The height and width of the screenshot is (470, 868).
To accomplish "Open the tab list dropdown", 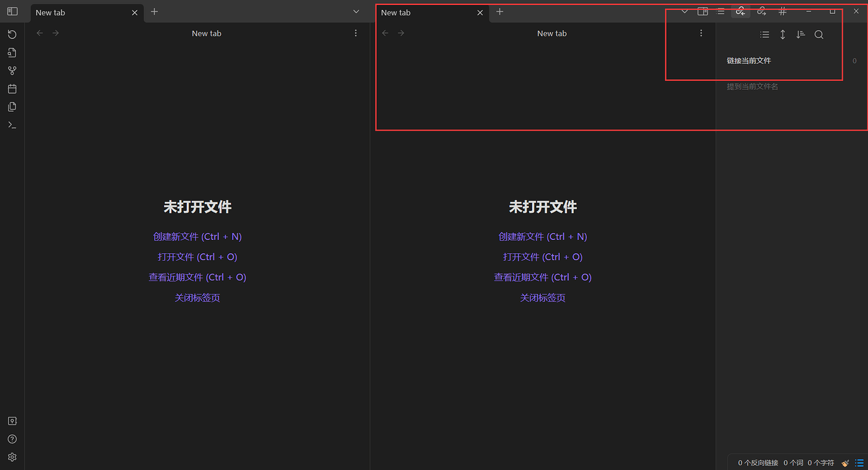I will click(x=684, y=11).
